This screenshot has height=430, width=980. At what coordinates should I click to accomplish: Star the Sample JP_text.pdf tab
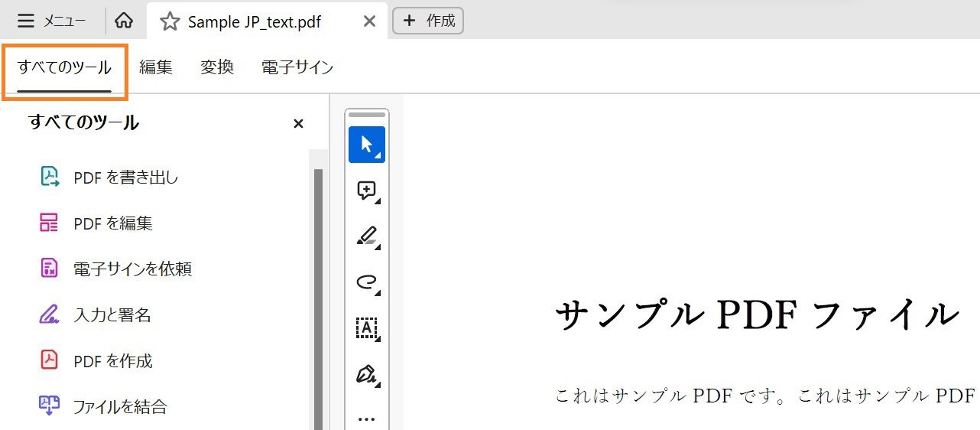[x=170, y=21]
